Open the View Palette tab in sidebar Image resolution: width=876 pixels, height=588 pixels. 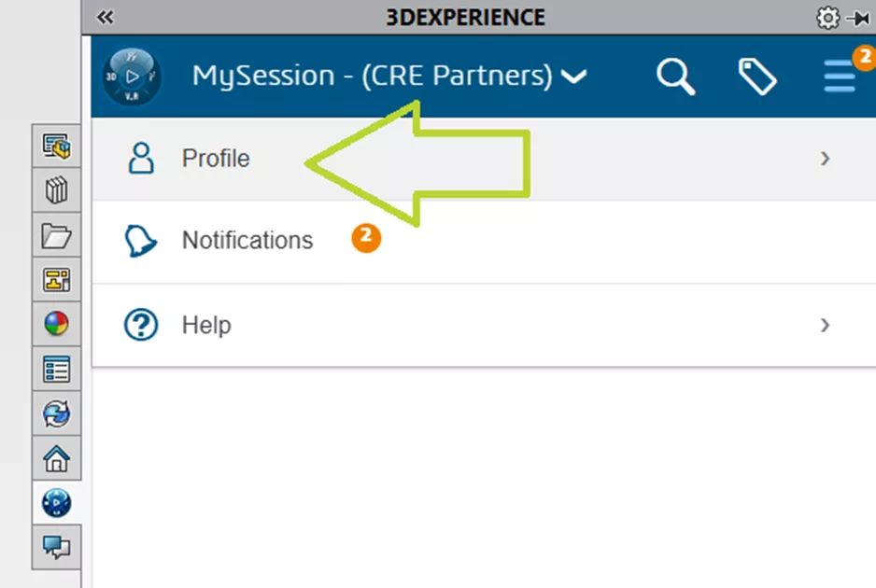pyautogui.click(x=56, y=280)
